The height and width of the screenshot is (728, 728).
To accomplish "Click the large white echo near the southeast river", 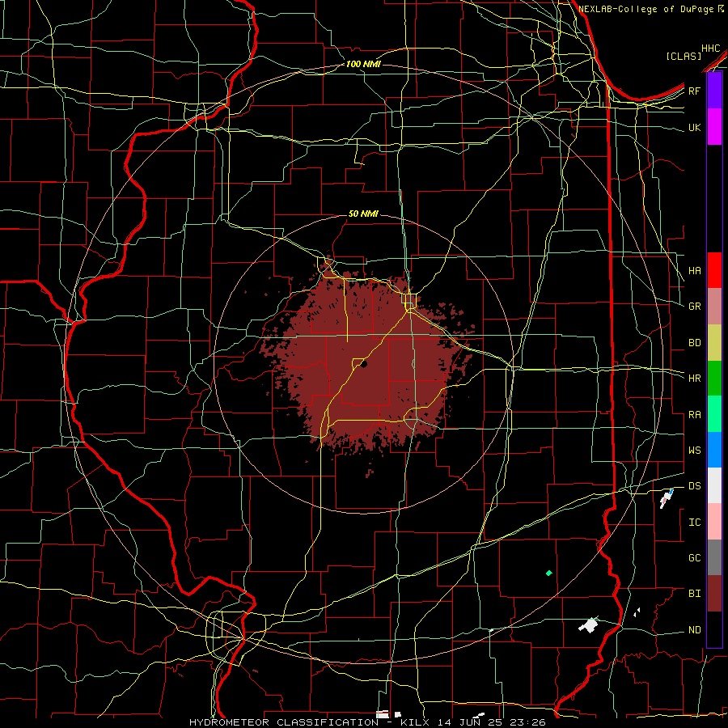I will coord(589,625).
